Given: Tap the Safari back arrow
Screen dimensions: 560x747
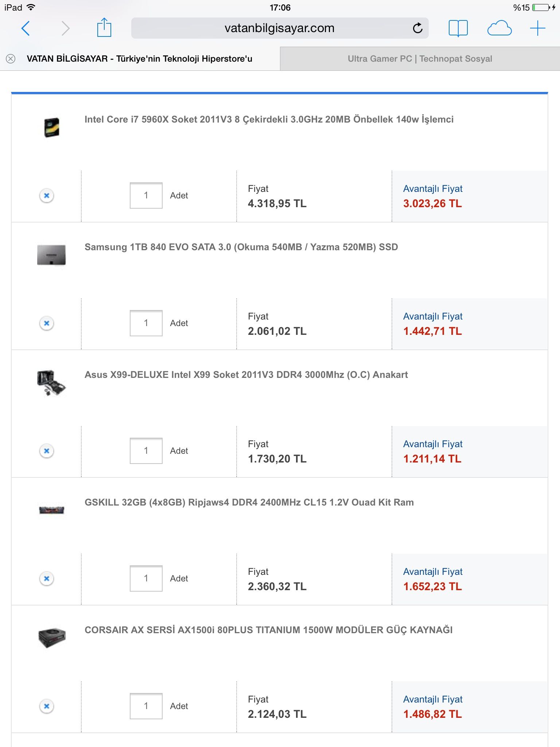Looking at the screenshot, I should pos(26,28).
